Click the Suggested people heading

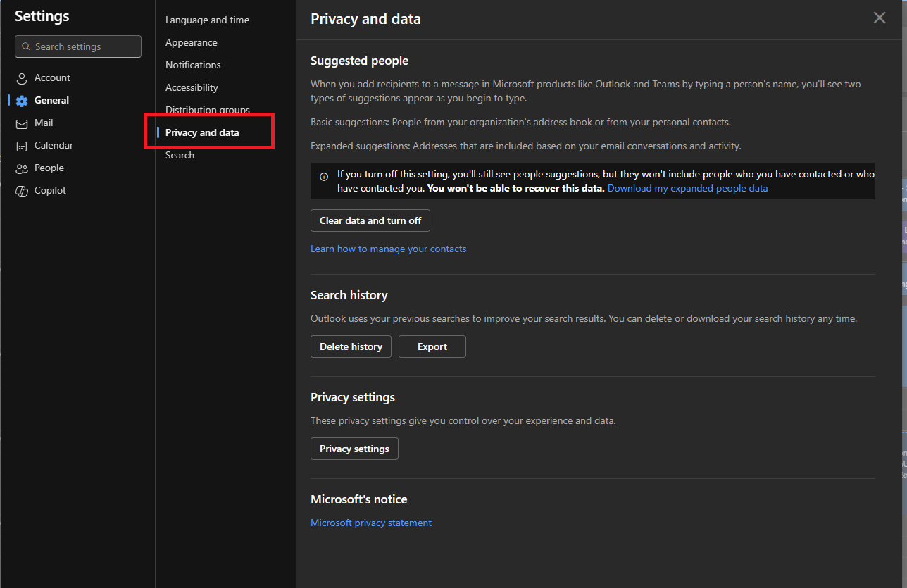pyautogui.click(x=359, y=61)
